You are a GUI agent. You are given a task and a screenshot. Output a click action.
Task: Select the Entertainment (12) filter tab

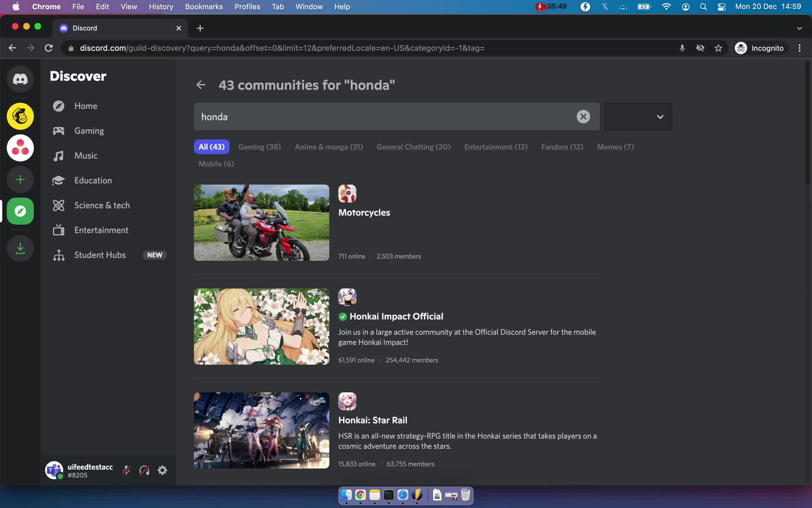click(496, 147)
